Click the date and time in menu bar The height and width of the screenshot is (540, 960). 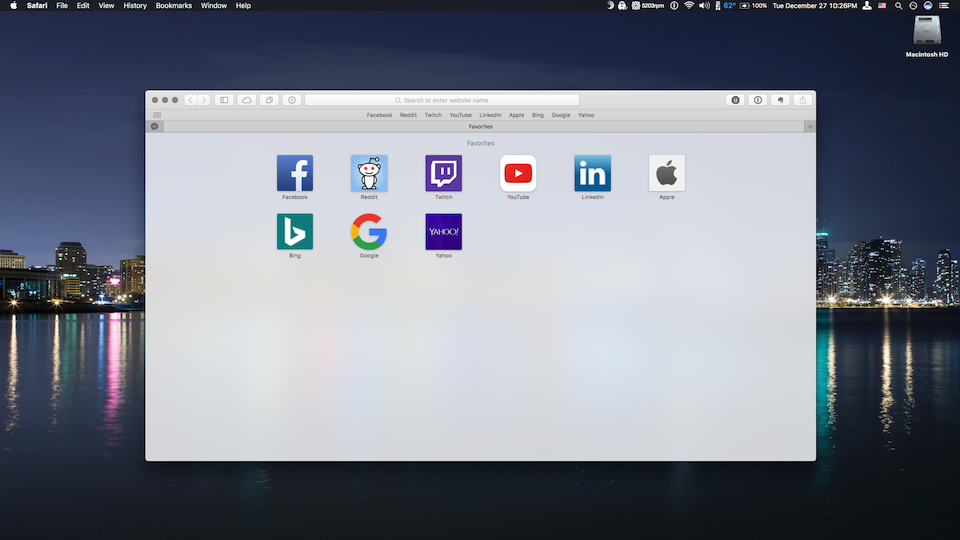click(814, 6)
